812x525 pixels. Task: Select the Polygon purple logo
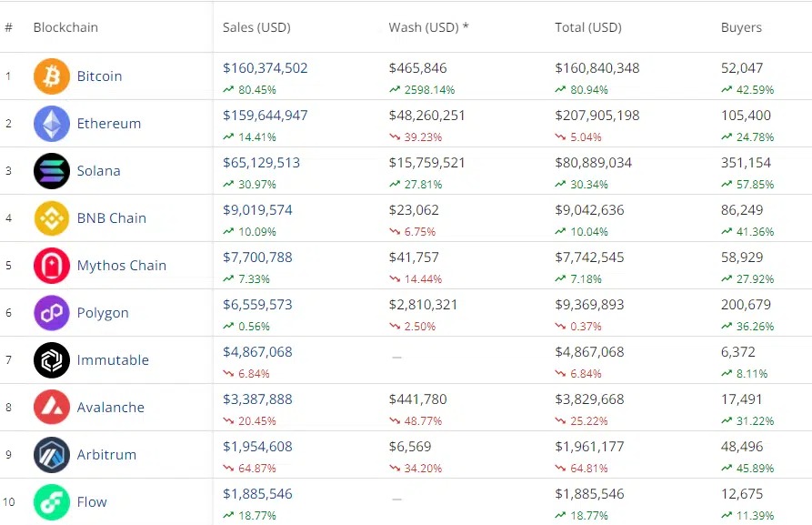click(51, 313)
